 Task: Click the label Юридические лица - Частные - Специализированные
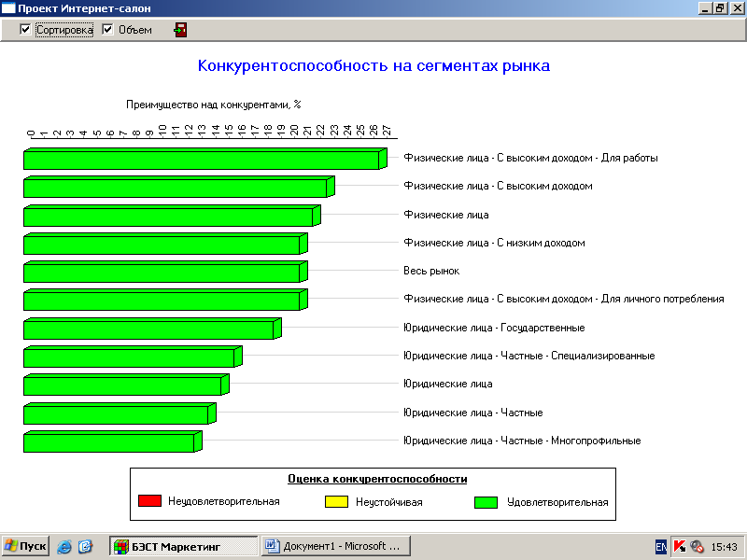(529, 356)
